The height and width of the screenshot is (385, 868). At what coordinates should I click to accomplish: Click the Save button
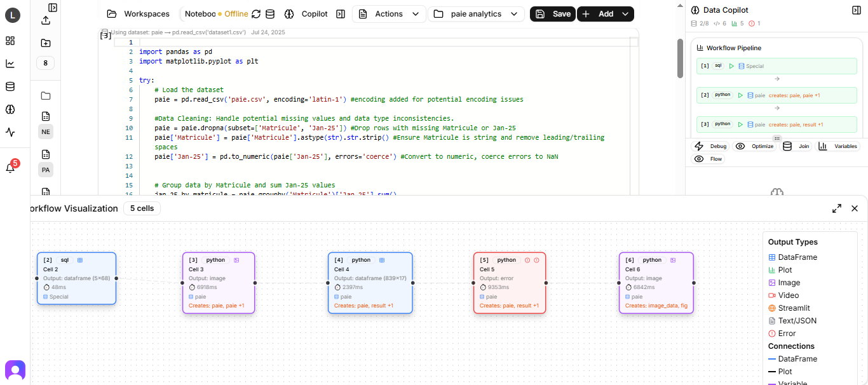click(552, 13)
